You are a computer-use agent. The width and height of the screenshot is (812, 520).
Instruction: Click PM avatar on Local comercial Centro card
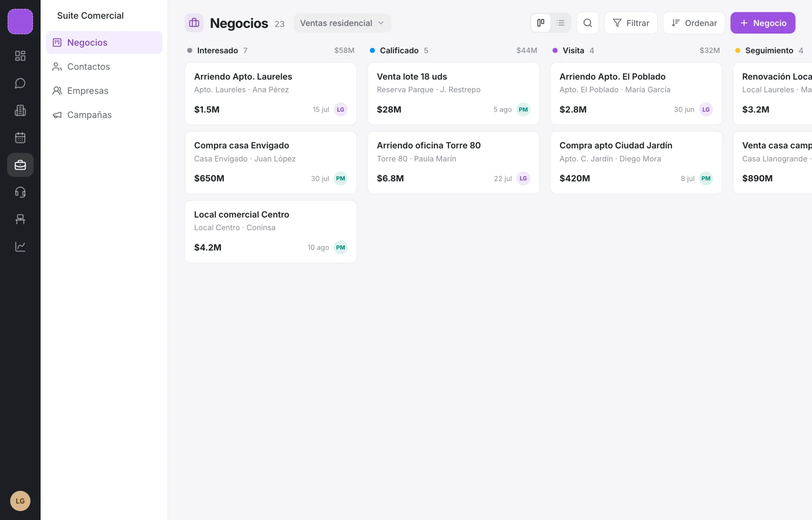pos(340,247)
